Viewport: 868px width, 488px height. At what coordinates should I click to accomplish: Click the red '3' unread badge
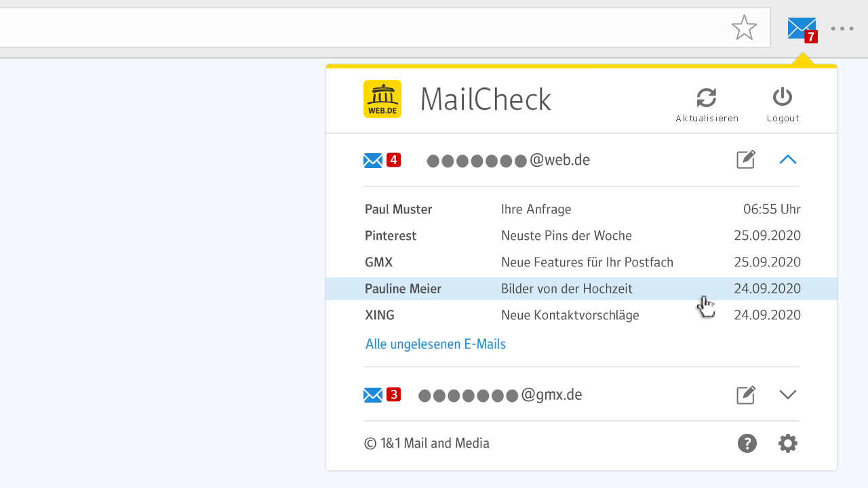point(393,394)
